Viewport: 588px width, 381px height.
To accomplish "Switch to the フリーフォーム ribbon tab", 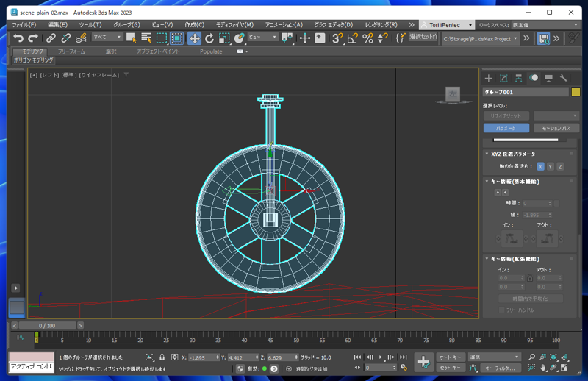I will point(71,51).
